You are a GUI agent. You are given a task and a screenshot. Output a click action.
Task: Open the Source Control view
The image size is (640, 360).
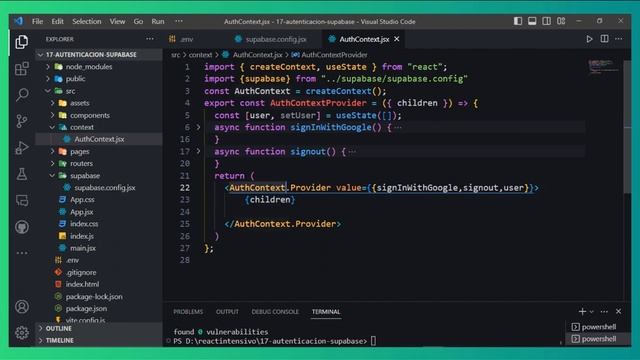(22, 121)
